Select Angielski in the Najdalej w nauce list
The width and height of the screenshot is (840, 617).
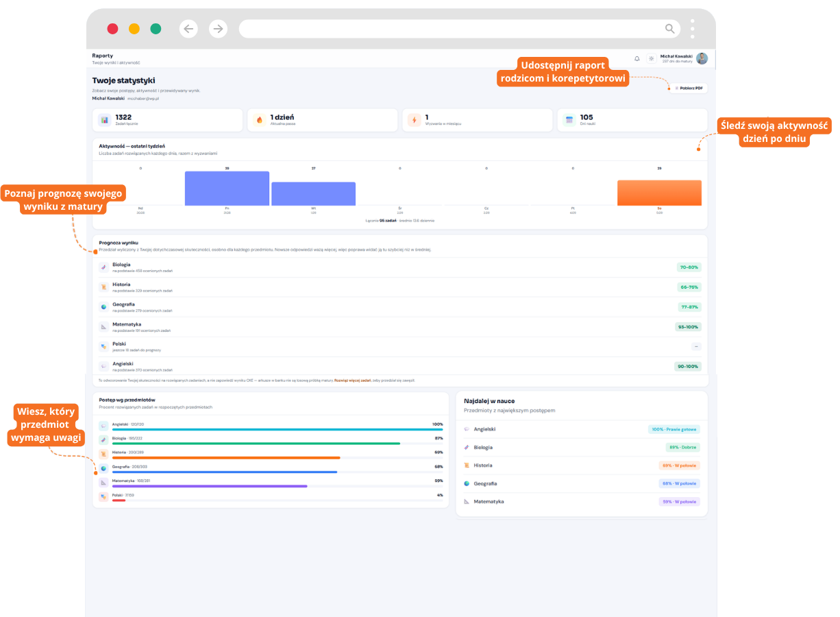pos(484,429)
